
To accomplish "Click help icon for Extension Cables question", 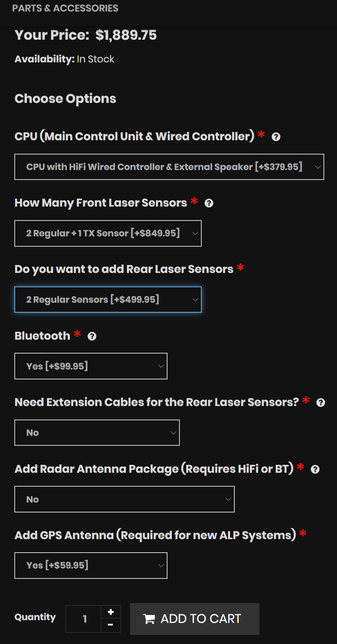I will click(x=321, y=403).
